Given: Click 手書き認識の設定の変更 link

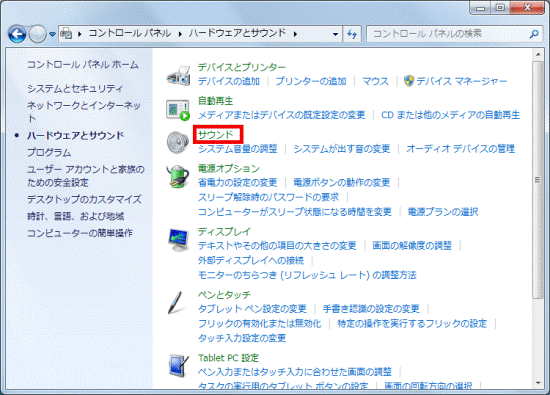Looking at the screenshot, I should (371, 309).
